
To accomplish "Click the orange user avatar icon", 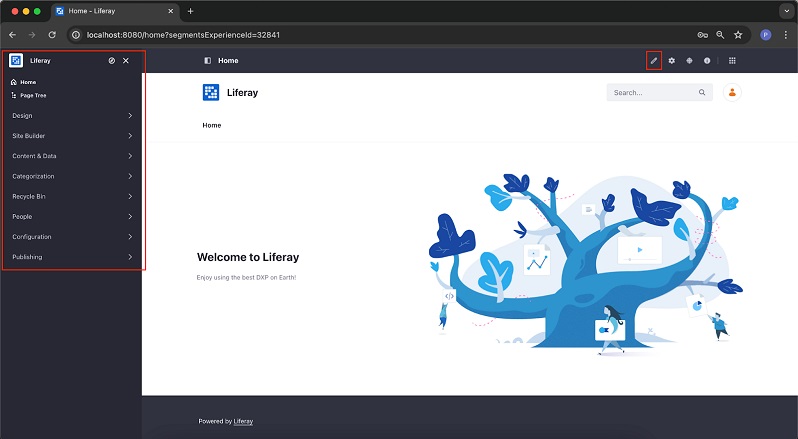I will pyautogui.click(x=732, y=92).
